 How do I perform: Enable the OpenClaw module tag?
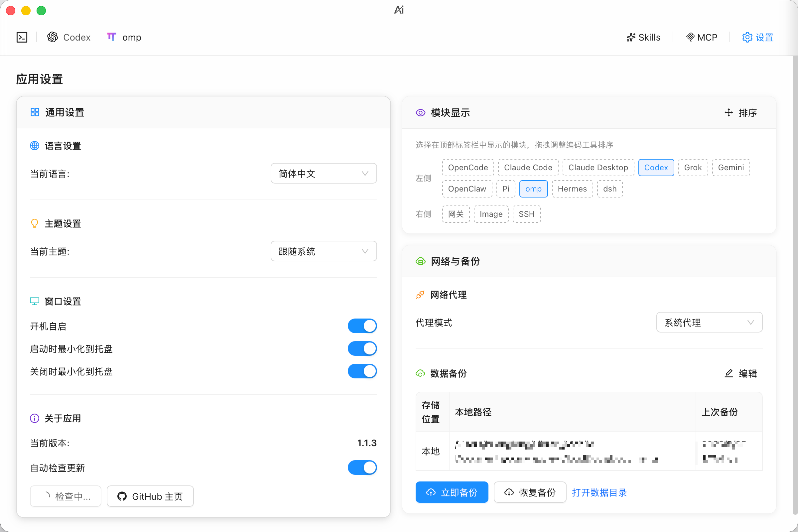click(x=467, y=189)
